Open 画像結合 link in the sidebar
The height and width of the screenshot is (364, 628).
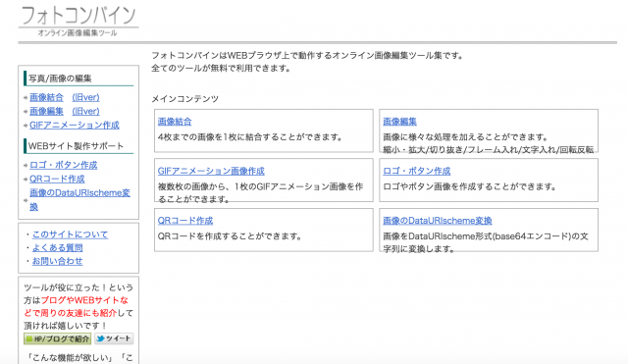tap(46, 97)
